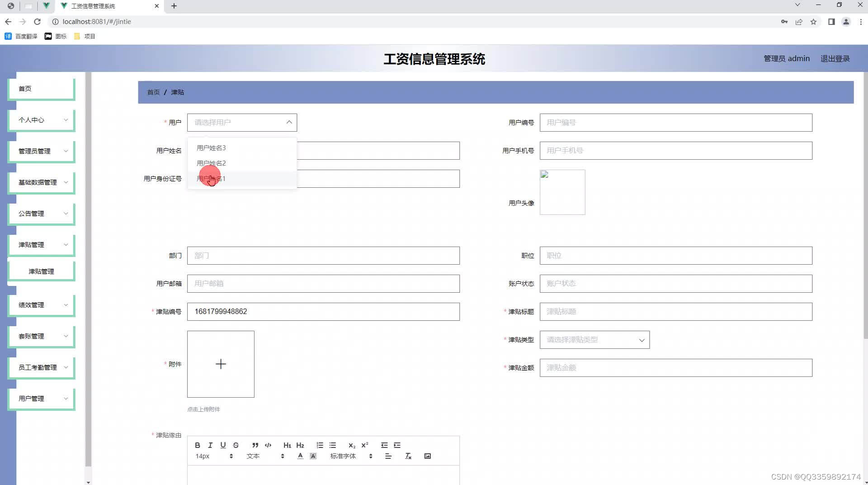
Task: Toggle bold formatting in allowance reason editor
Action: [198, 445]
